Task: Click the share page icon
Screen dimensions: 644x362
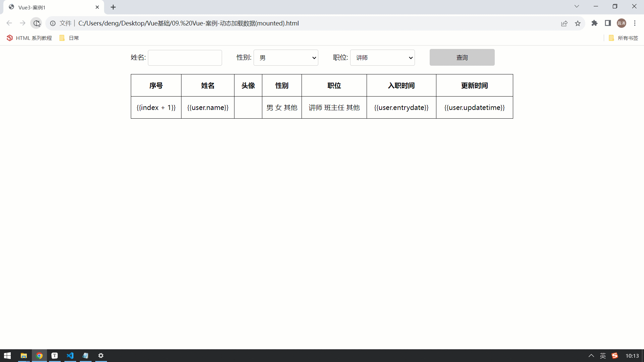Action: tap(564, 23)
